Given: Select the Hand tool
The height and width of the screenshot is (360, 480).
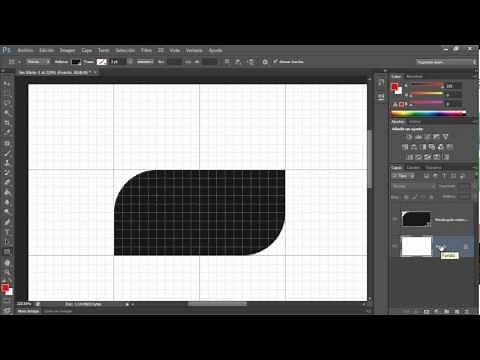Looking at the screenshot, I should click(7, 263).
